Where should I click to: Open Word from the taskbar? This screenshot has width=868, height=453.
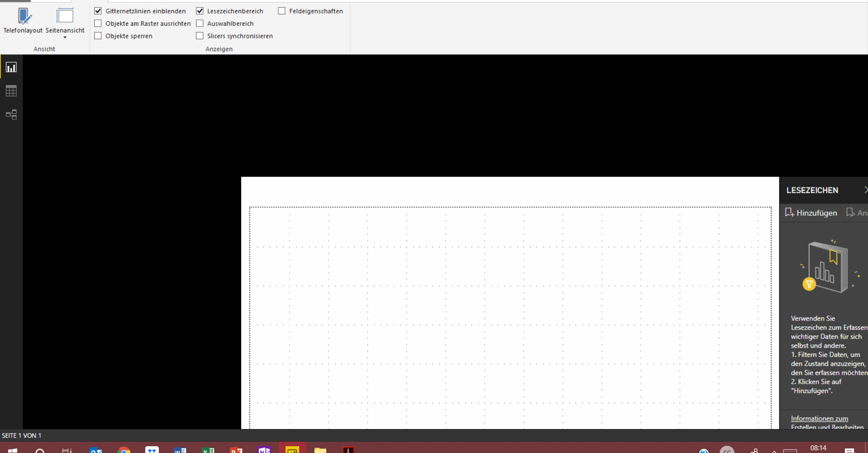[180, 450]
